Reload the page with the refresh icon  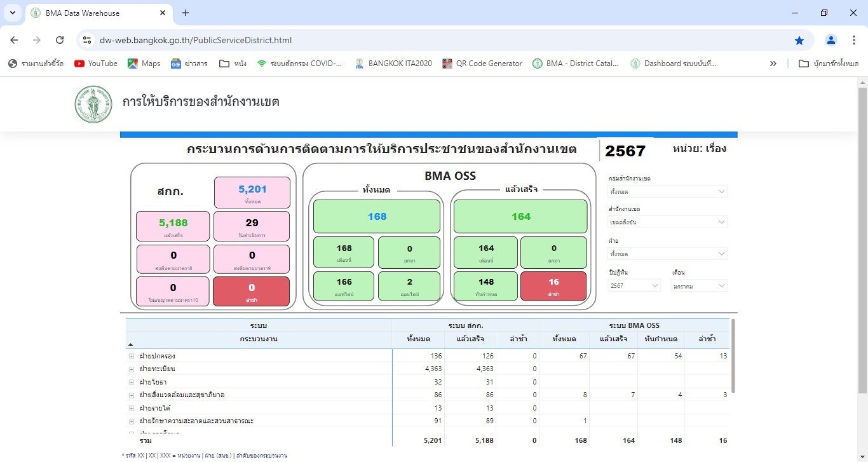(60, 40)
